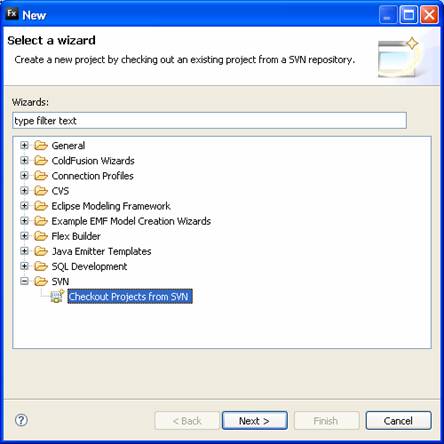The image size is (444, 444).
Task: Click the help question mark icon
Action: (21, 420)
